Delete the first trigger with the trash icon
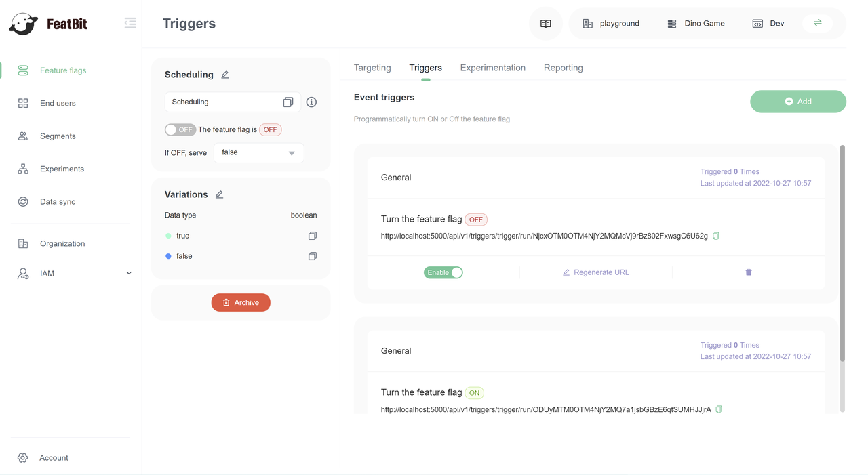868x475 pixels. click(748, 272)
